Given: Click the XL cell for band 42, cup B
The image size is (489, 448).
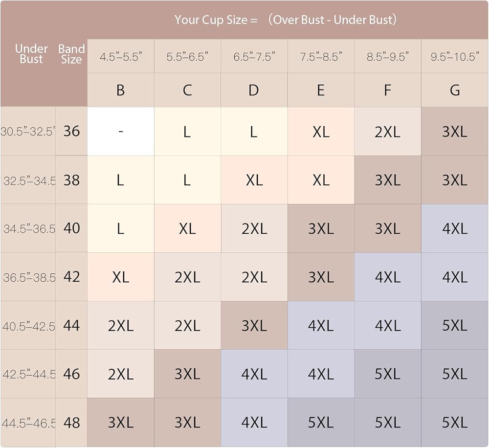Looking at the screenshot, I should coord(120,277).
